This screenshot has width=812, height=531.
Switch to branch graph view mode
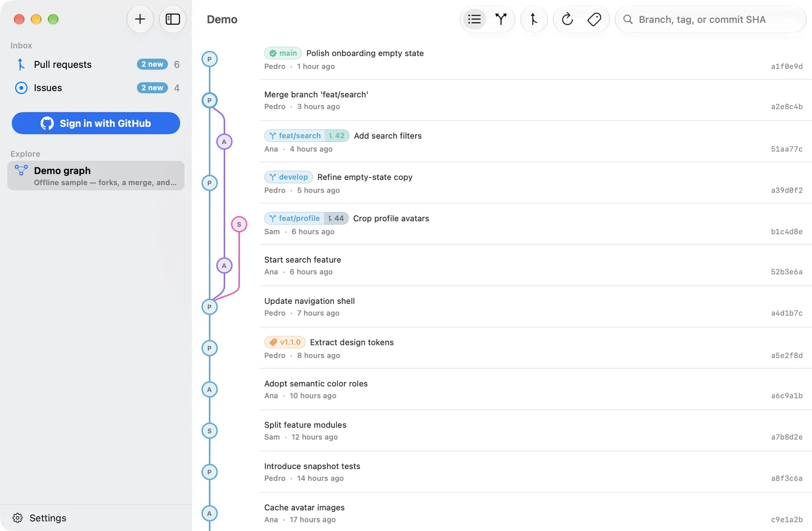(x=501, y=19)
